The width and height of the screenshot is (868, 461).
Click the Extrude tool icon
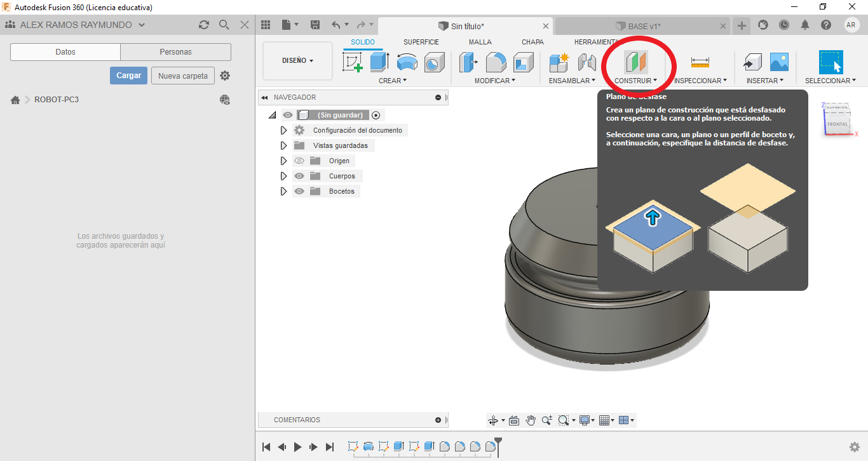pyautogui.click(x=379, y=62)
